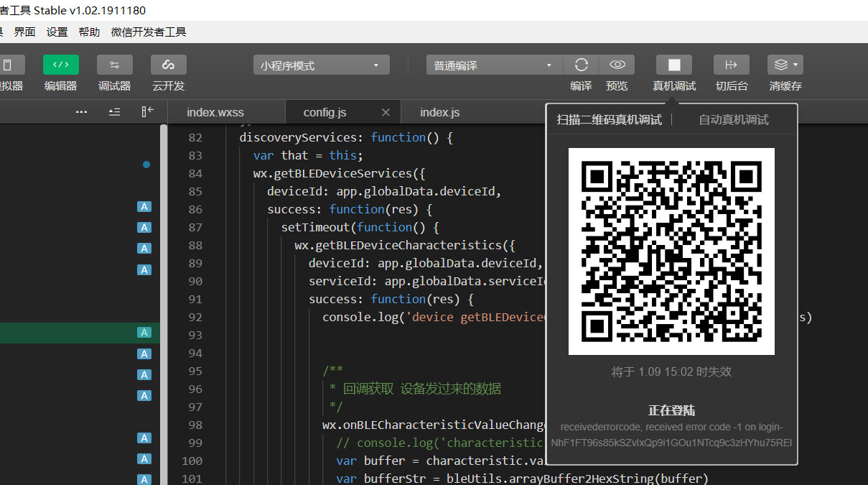This screenshot has width=868, height=485.
Task: Select the green highlighted file tree row
Action: (x=80, y=333)
